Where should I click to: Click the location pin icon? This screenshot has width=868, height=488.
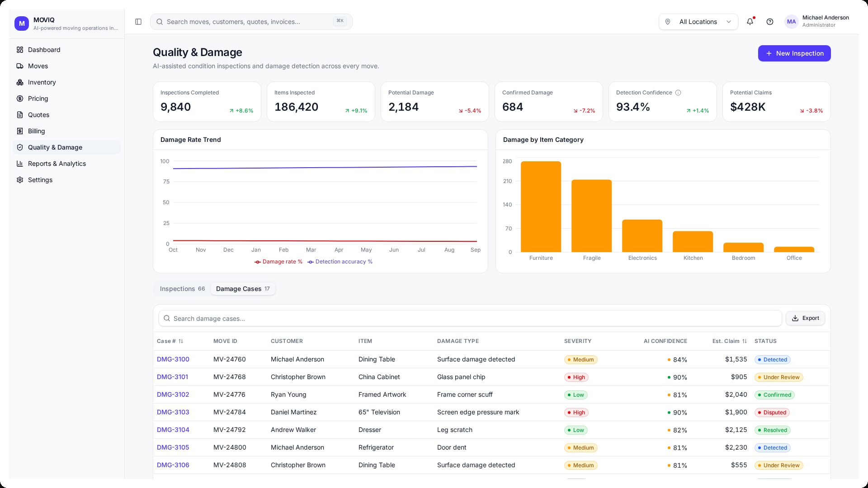coord(668,22)
